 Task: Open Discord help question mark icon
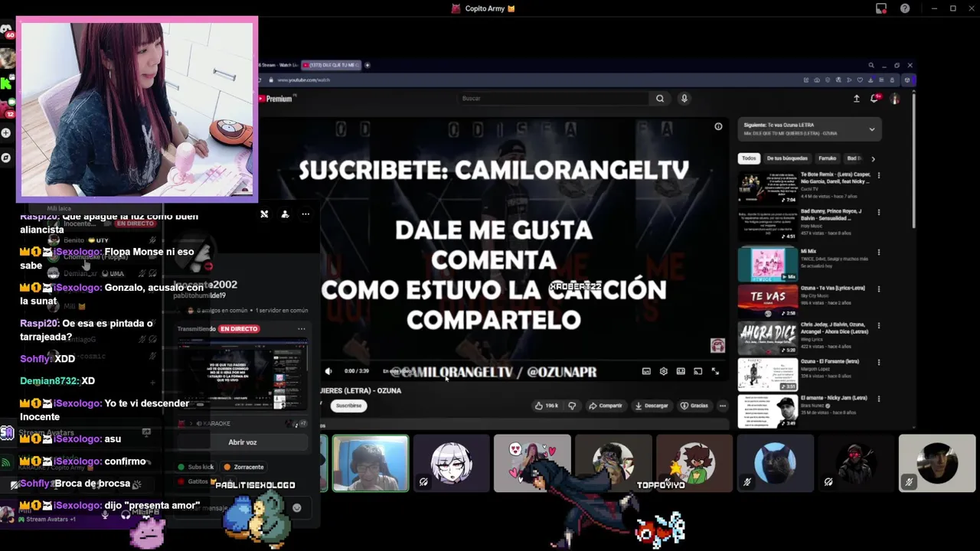pyautogui.click(x=905, y=8)
